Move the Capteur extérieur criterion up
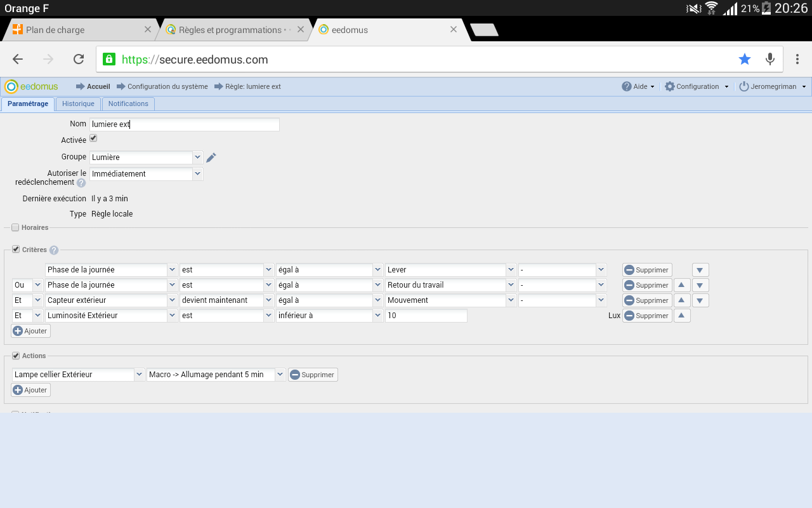 (681, 300)
